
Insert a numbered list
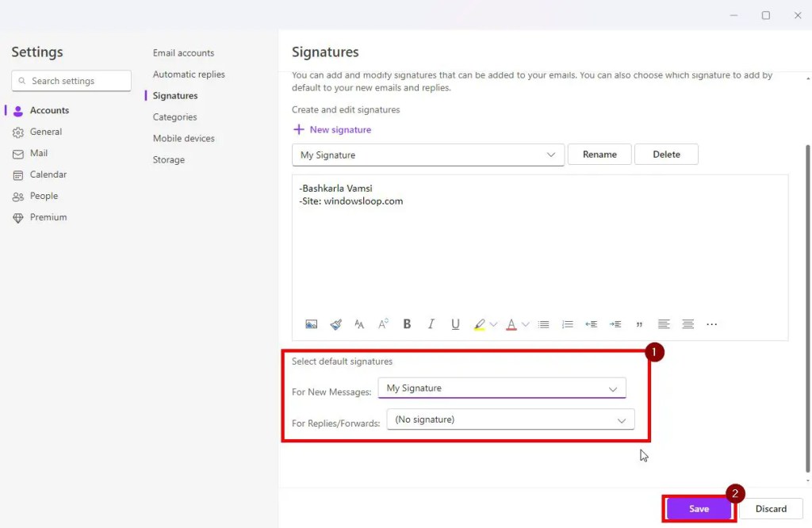tap(567, 323)
